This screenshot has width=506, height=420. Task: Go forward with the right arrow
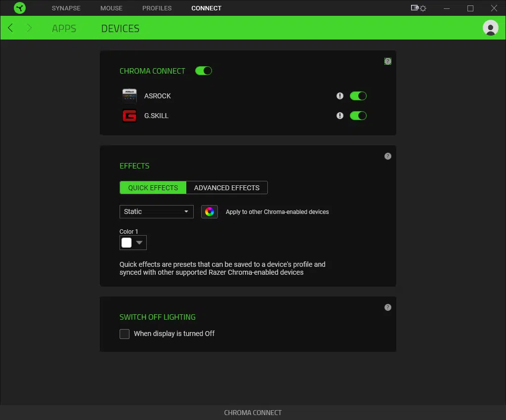[x=29, y=28]
